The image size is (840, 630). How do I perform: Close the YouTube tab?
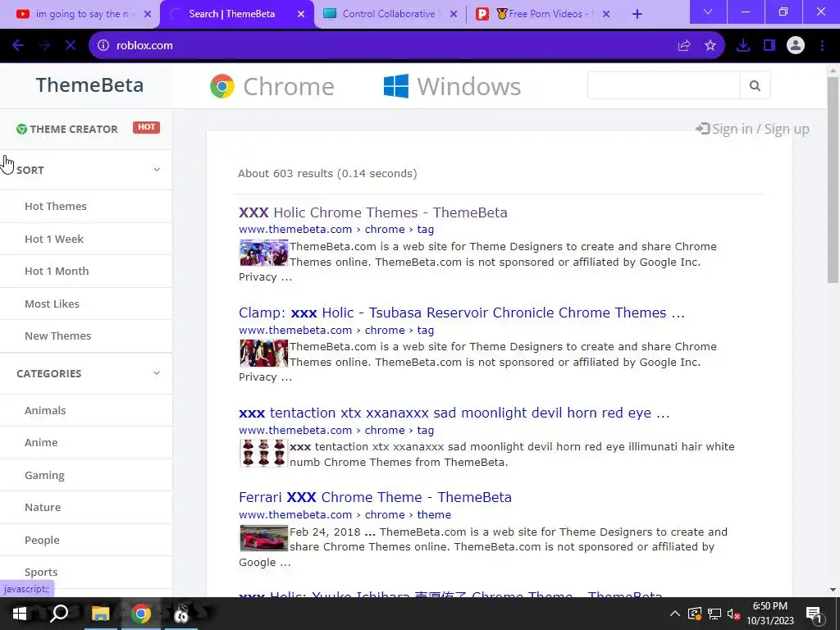(x=148, y=14)
